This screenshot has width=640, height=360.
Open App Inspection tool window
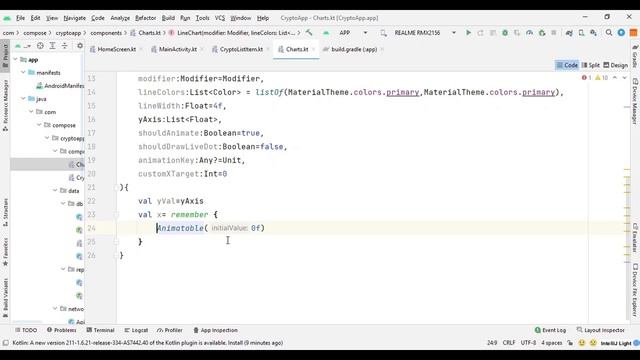[x=215, y=330]
